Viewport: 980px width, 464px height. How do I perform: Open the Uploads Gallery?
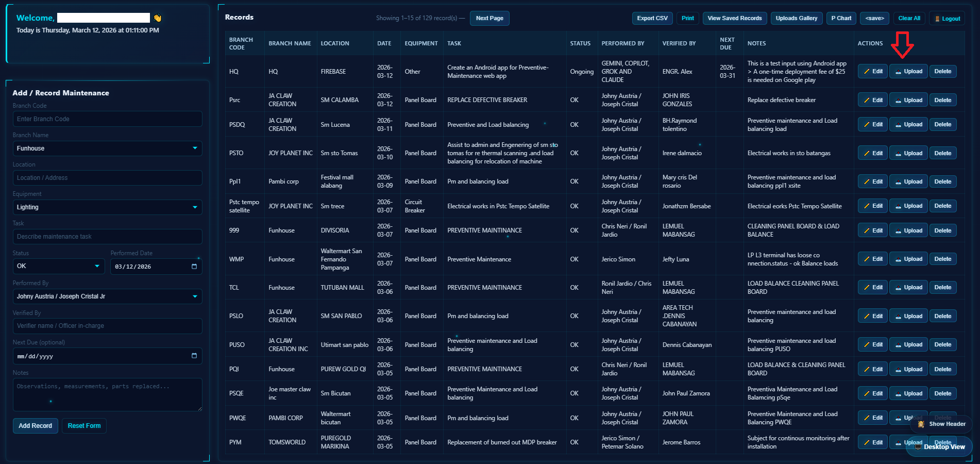coord(796,19)
